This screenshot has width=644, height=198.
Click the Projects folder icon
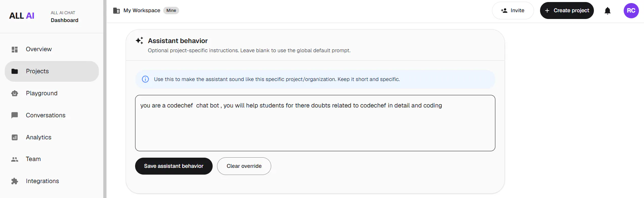coord(15,71)
